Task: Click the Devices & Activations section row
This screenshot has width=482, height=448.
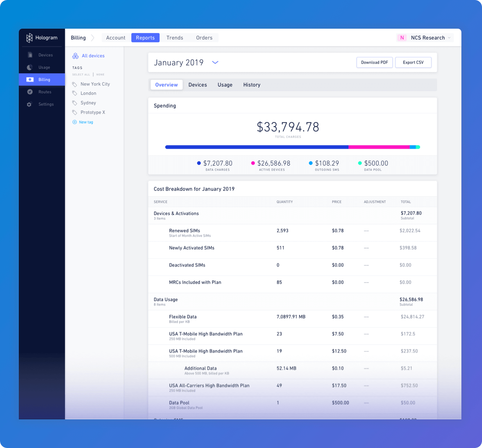Action: [x=293, y=215]
